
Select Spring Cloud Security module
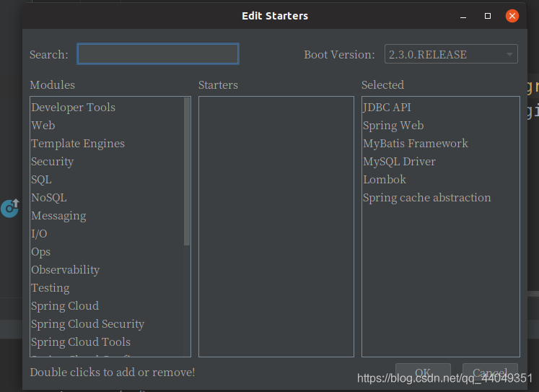pos(87,324)
